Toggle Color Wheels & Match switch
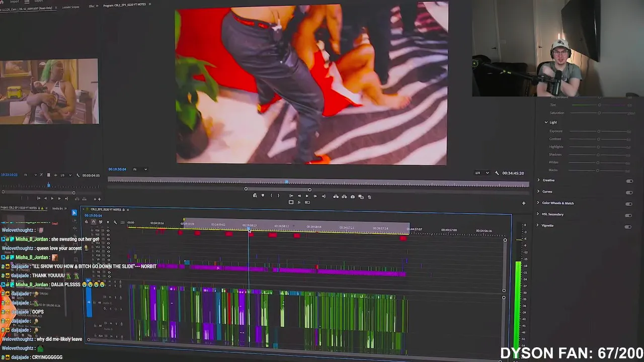 (628, 204)
